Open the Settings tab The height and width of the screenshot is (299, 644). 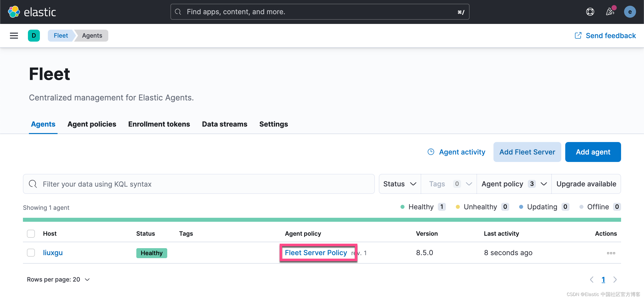(273, 124)
